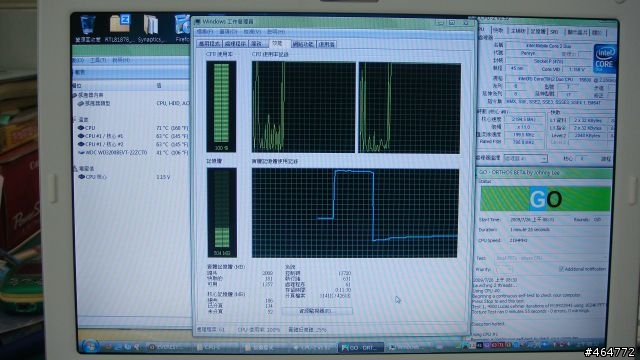
Task: Collapse the voltage group in sensor window
Action: coord(75,168)
